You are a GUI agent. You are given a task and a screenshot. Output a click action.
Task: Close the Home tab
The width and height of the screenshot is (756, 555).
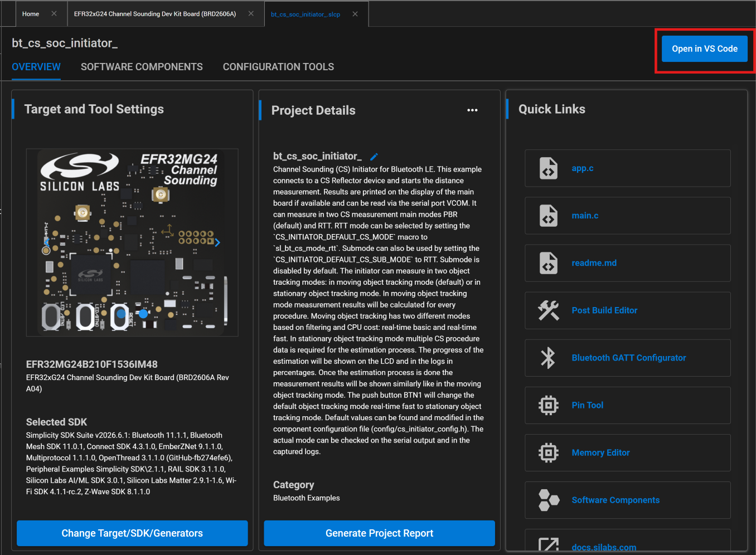(54, 14)
